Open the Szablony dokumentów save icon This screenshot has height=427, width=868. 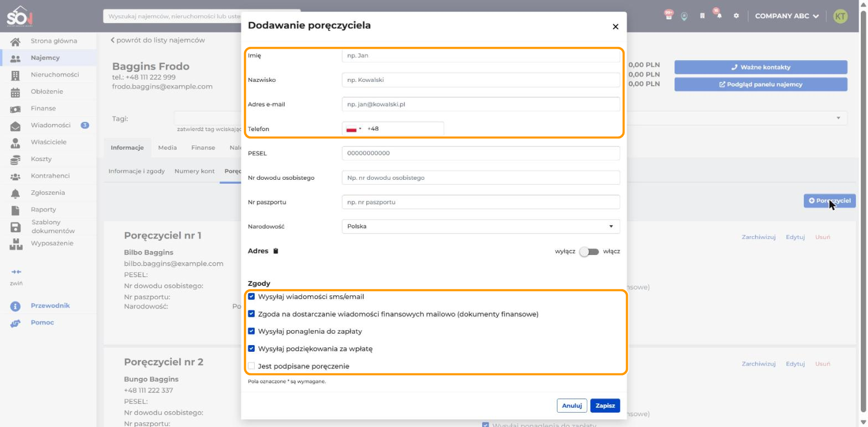[16, 227]
